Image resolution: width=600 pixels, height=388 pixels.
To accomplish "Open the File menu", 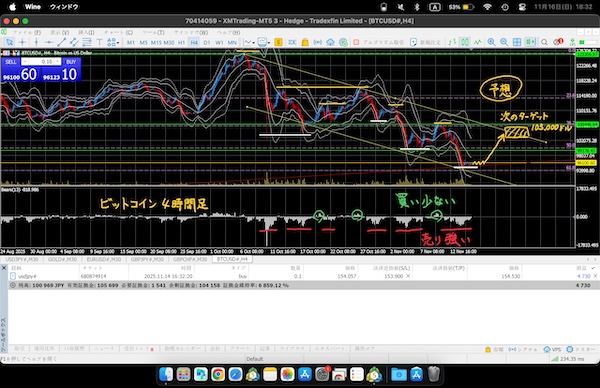I will [27, 33].
